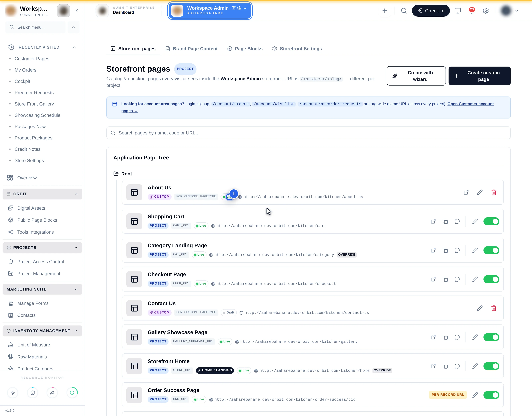Open Shopping Cart page externally
This screenshot has height=416, width=532.
(433, 221)
